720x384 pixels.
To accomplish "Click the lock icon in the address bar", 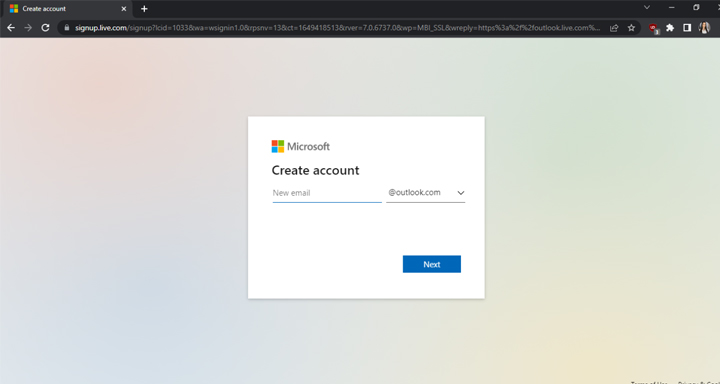I will pyautogui.click(x=67, y=28).
